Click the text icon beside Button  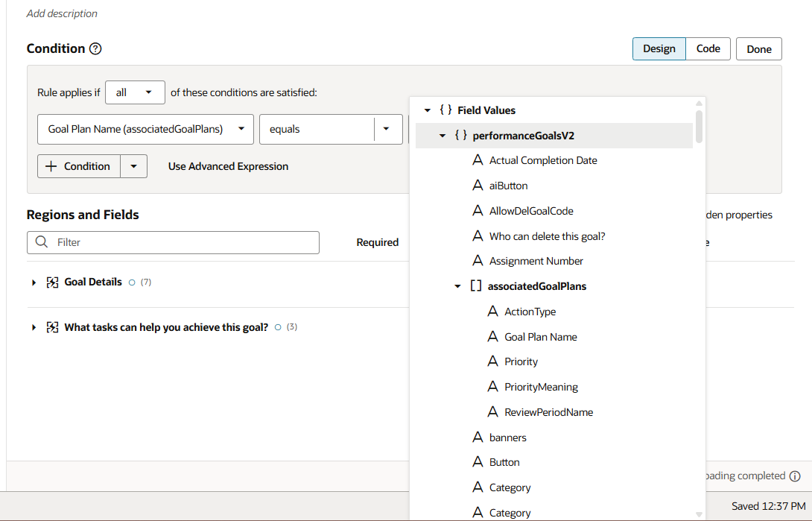click(x=478, y=462)
